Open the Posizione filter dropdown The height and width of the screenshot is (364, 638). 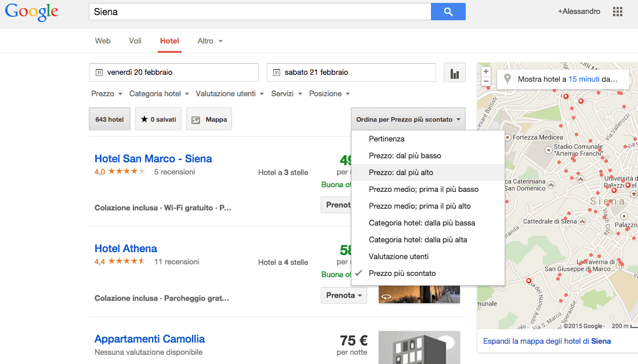point(329,93)
